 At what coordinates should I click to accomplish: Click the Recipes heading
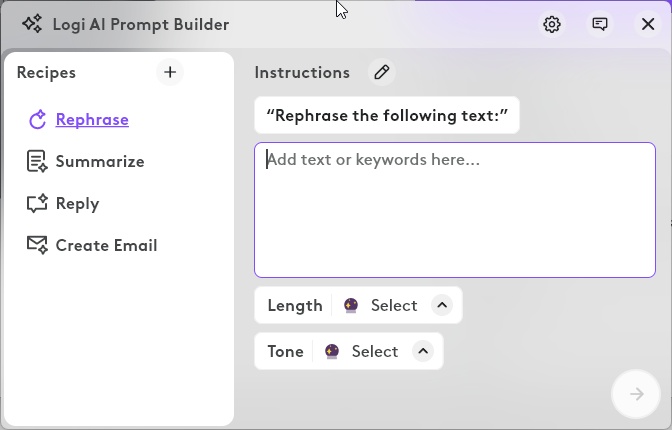point(46,72)
